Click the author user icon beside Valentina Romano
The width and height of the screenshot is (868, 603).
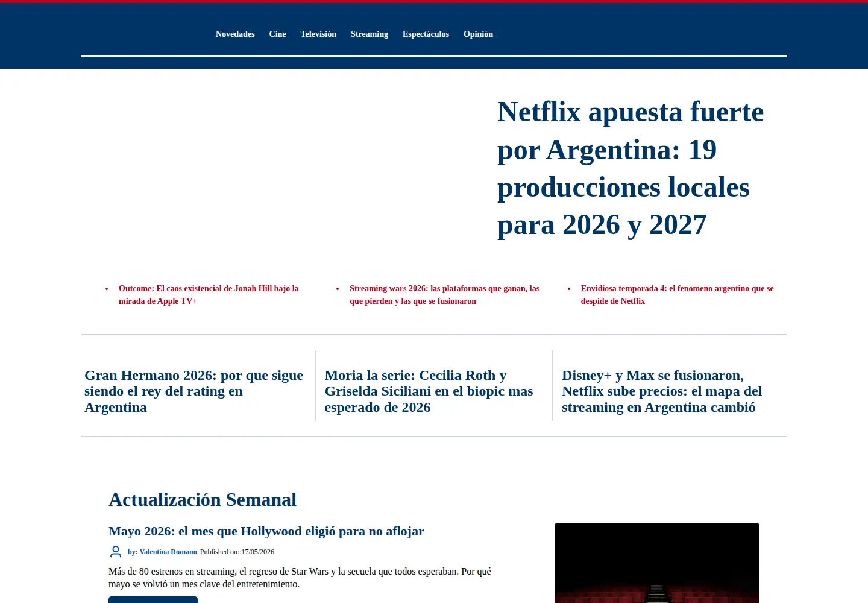coord(116,552)
